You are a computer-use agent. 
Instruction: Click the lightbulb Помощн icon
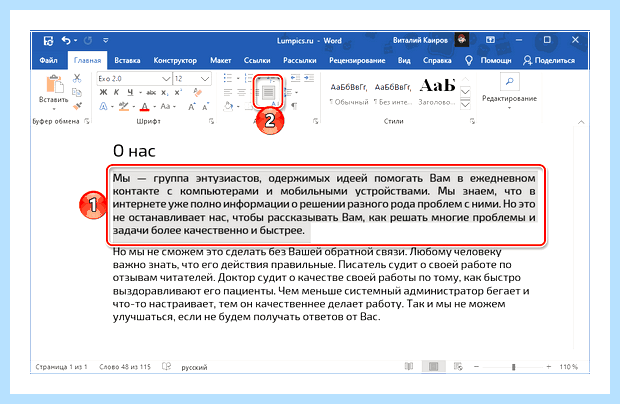[x=469, y=60]
